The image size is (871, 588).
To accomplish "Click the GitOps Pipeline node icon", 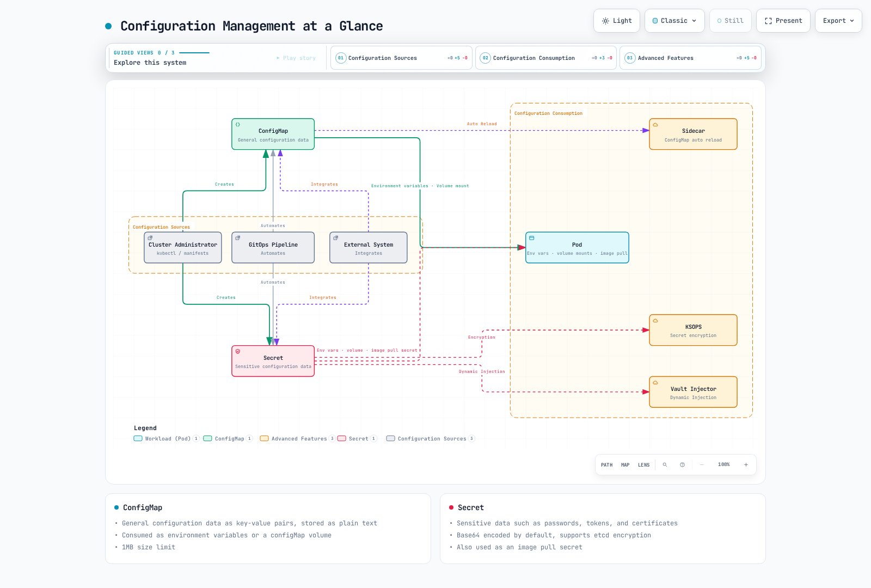I will click(238, 238).
